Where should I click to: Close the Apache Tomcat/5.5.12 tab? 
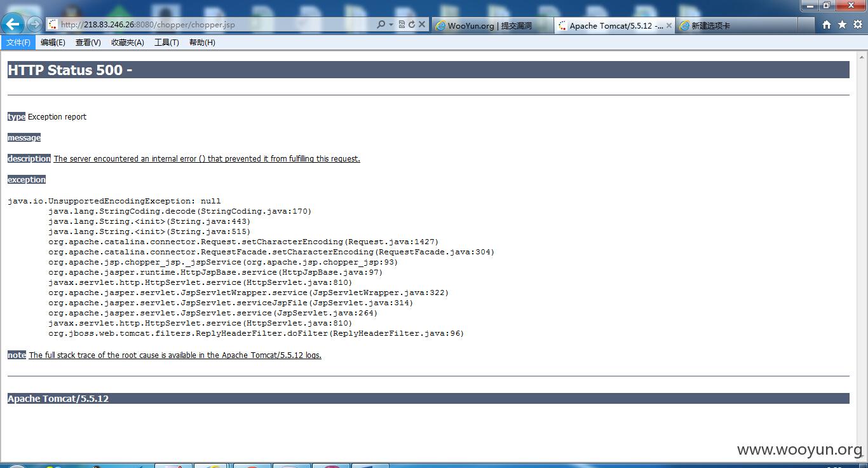668,25
